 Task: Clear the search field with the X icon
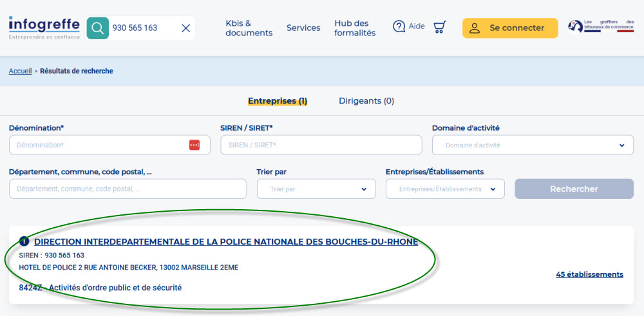pyautogui.click(x=185, y=28)
